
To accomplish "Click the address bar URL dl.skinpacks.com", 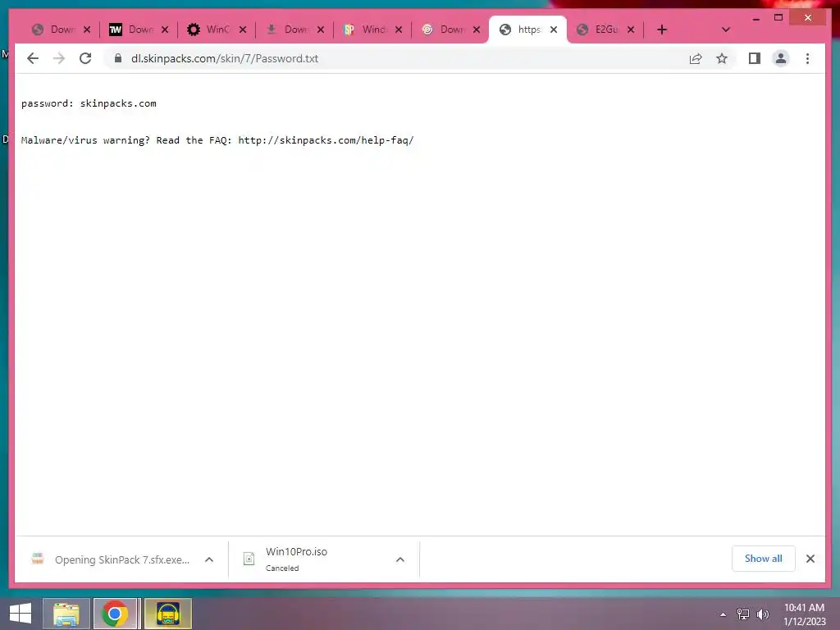I will (225, 58).
